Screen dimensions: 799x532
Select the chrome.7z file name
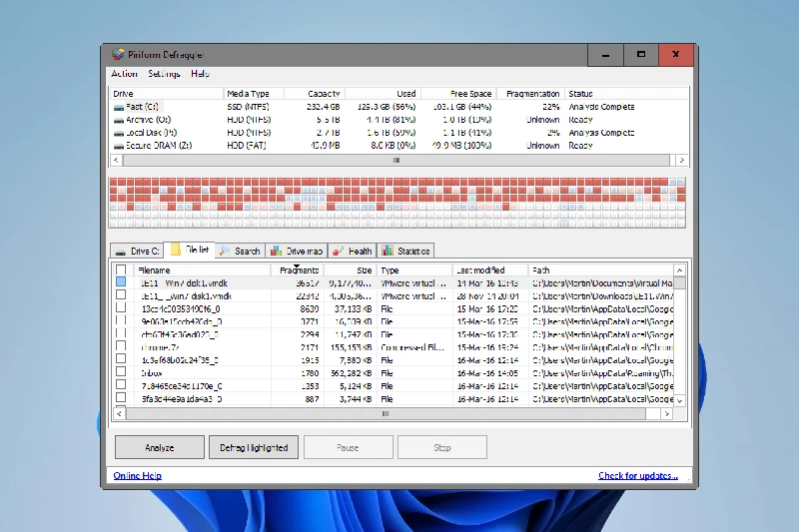(x=160, y=347)
